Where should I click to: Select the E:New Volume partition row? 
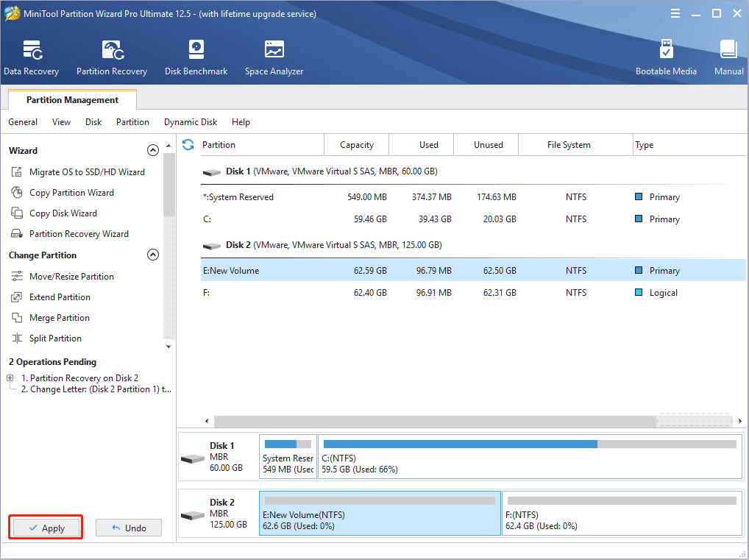tap(473, 271)
